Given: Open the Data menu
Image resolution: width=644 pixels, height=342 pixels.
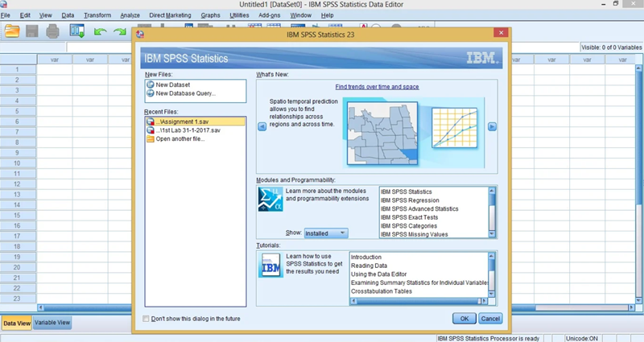Looking at the screenshot, I should click(x=68, y=15).
